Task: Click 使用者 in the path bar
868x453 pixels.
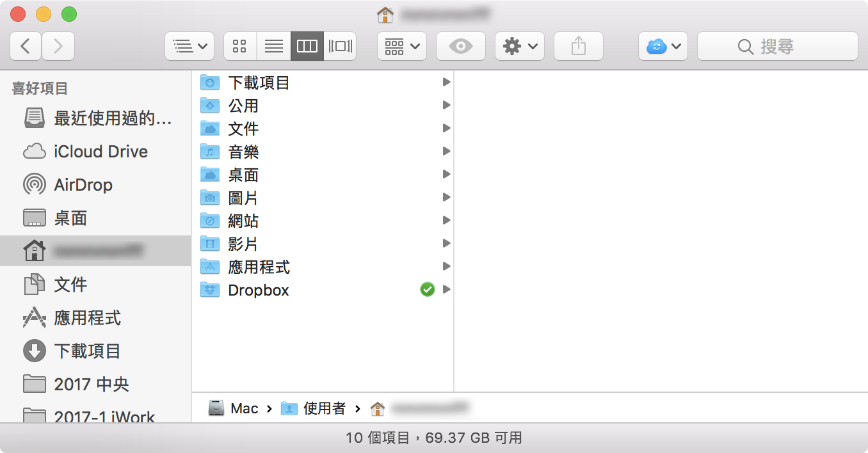Action: (x=324, y=408)
